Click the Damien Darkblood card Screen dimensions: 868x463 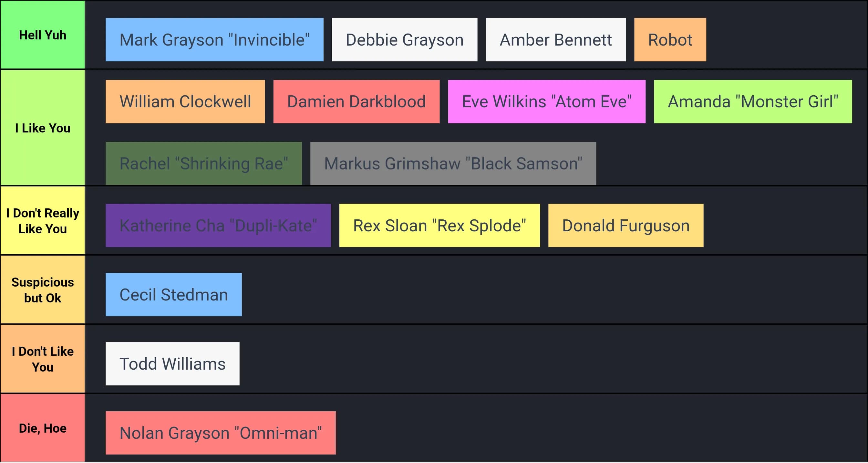[x=356, y=101]
